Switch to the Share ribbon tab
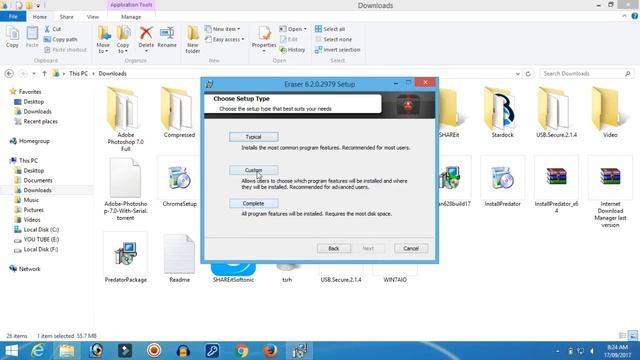Image resolution: width=640 pixels, height=360 pixels. click(x=67, y=17)
